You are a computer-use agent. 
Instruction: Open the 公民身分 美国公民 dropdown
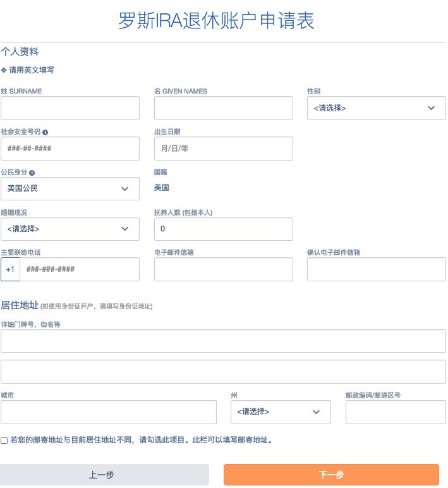pos(70,188)
